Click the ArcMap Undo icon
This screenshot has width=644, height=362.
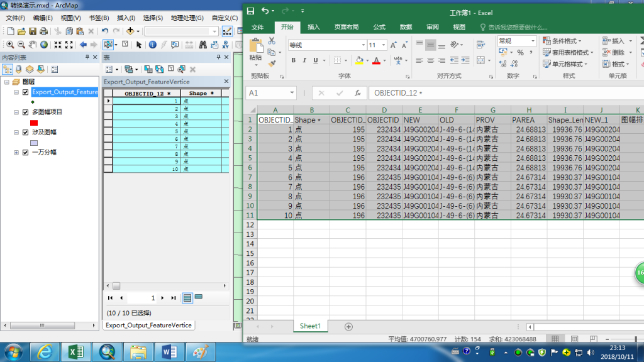[105, 31]
